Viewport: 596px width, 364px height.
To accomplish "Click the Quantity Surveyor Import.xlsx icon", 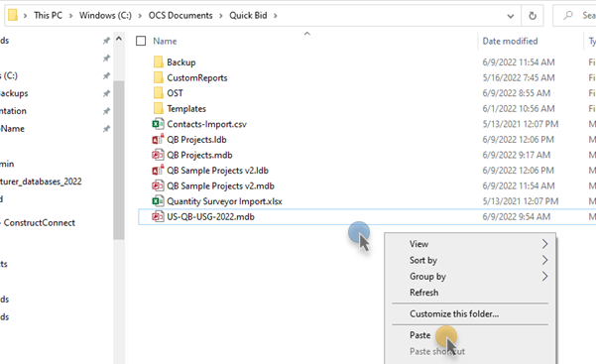I will (158, 200).
